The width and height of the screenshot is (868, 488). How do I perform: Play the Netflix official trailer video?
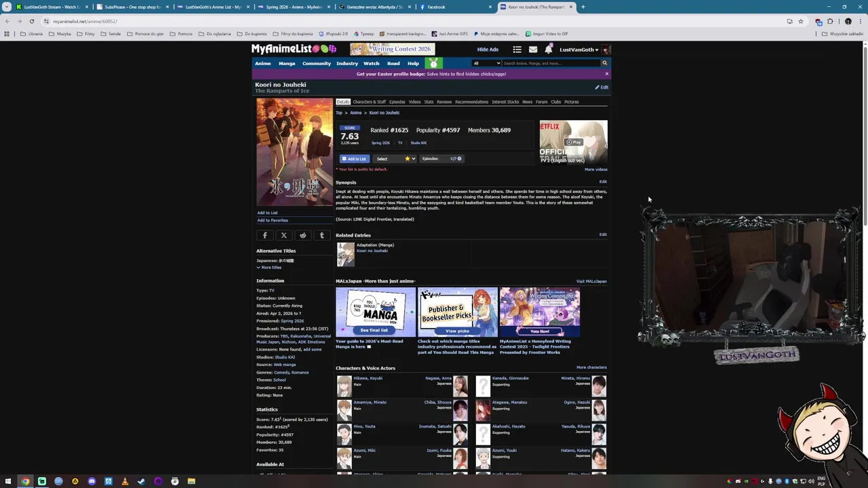tap(574, 142)
